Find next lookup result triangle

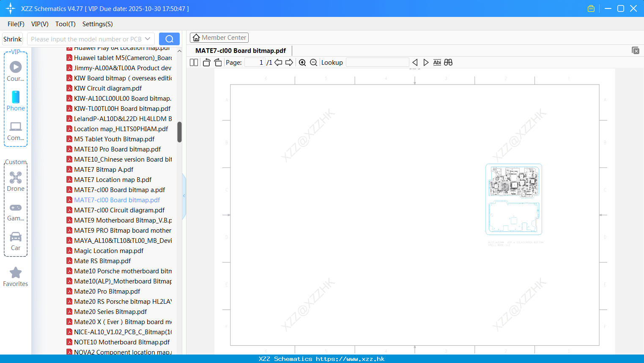pos(426,63)
